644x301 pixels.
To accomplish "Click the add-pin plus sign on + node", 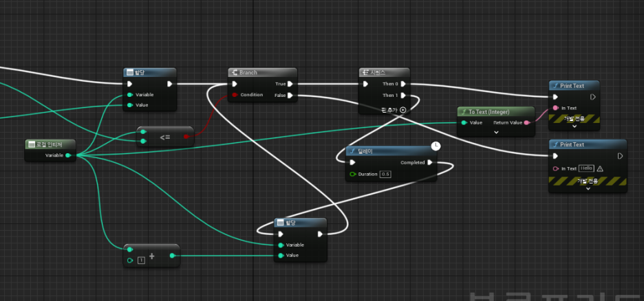I will click(151, 256).
